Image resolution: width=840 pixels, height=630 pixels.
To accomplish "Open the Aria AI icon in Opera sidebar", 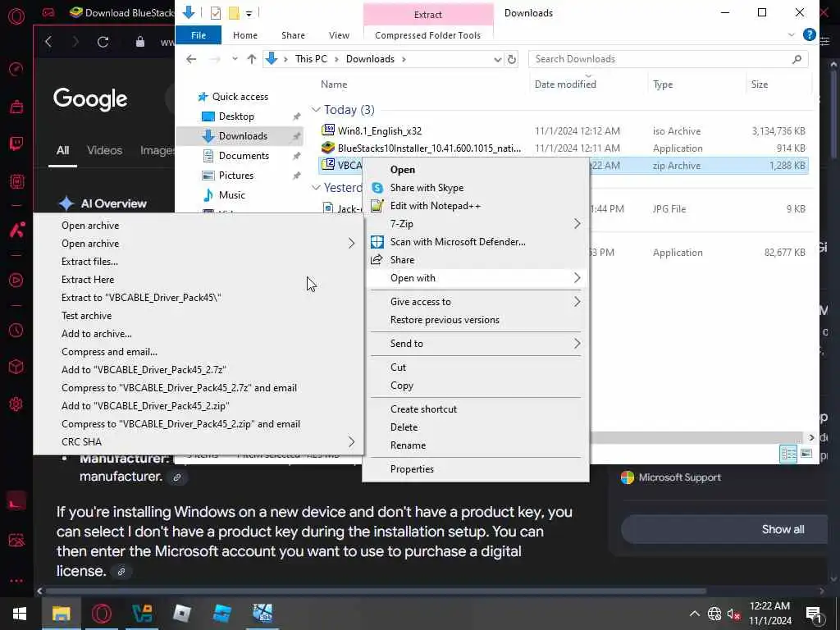I will tap(16, 231).
